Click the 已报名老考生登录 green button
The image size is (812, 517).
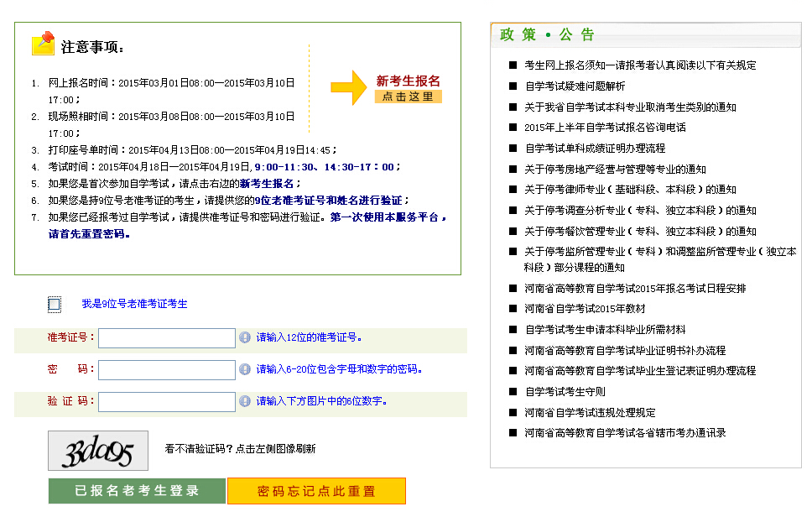coord(137,491)
